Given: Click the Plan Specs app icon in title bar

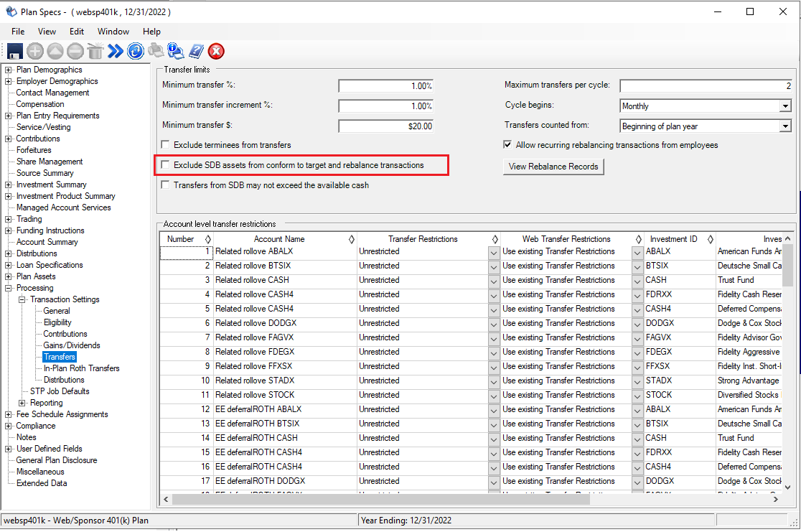Looking at the screenshot, I should click(x=11, y=11).
